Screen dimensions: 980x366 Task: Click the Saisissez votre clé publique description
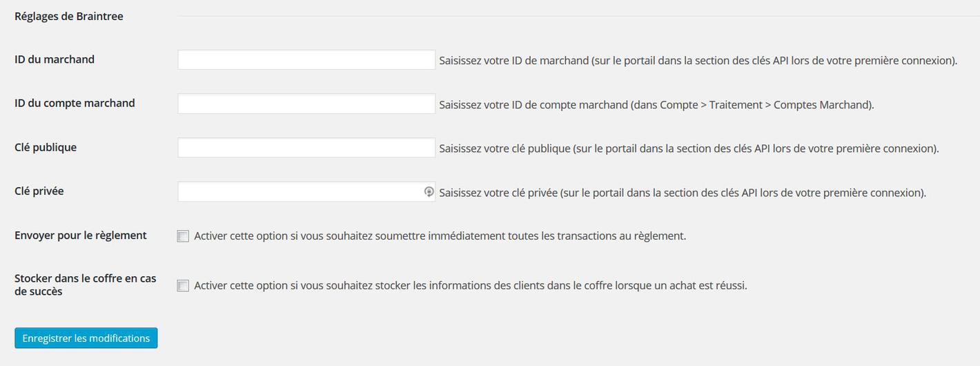(x=689, y=148)
